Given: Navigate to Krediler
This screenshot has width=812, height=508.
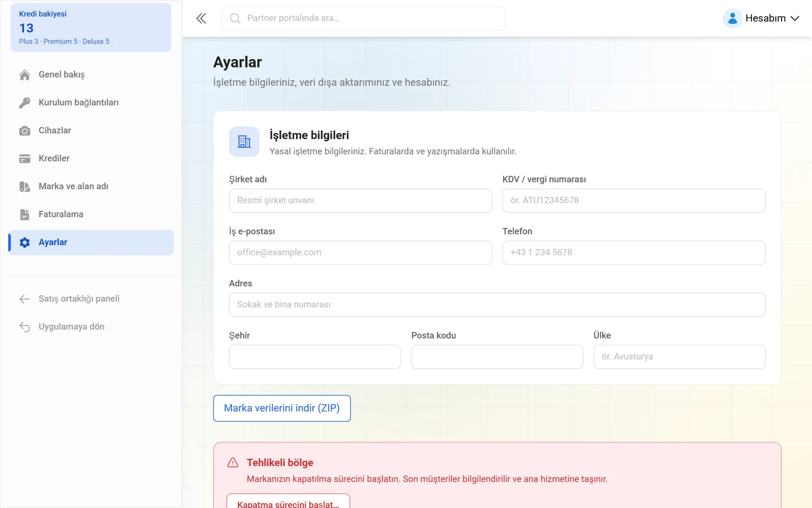Looking at the screenshot, I should 91,159.
